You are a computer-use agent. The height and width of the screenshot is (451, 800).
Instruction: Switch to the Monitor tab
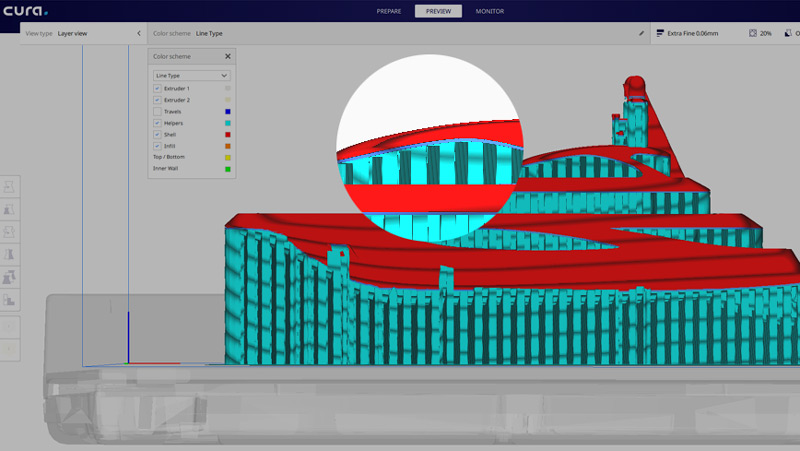(x=490, y=11)
